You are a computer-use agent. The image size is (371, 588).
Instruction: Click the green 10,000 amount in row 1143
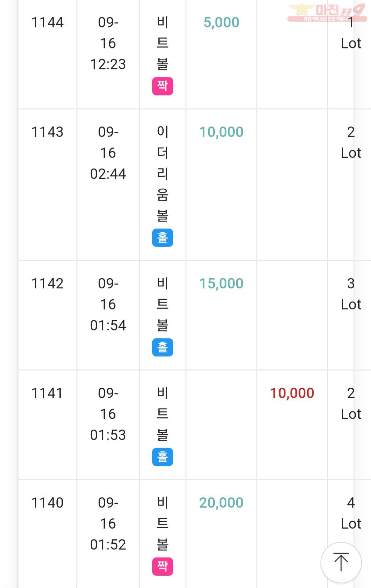221,132
